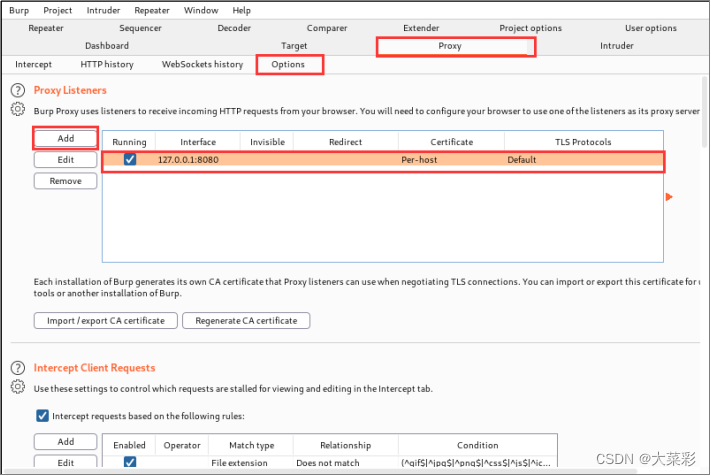Click the Running column header
Viewport: 711px width, 476px height.
pyautogui.click(x=129, y=142)
